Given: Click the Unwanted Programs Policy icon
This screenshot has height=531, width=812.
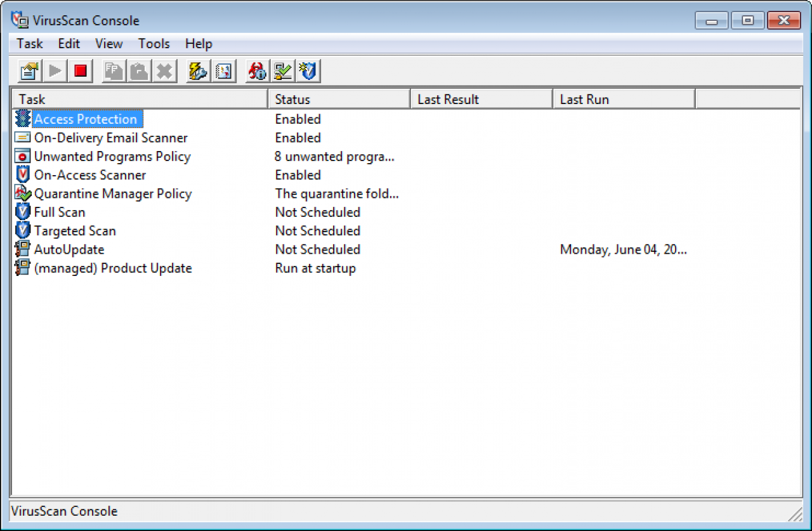Looking at the screenshot, I should 23,156.
